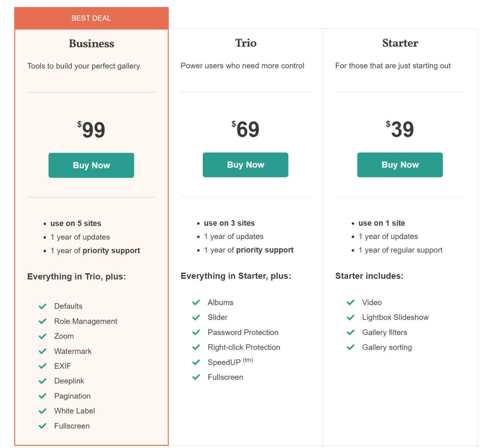Click the checkmark icon beside Defaults
Screen dimensions: 492x448
pos(43,307)
